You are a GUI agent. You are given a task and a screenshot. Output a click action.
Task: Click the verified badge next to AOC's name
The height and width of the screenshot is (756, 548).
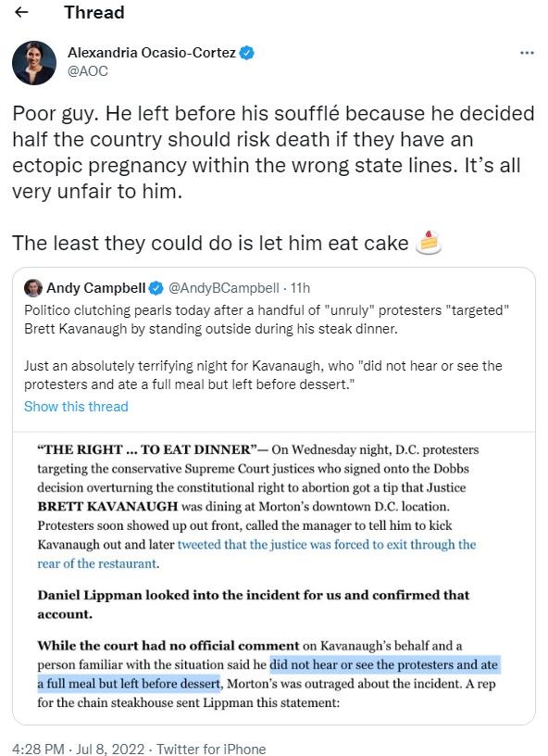pyautogui.click(x=247, y=54)
